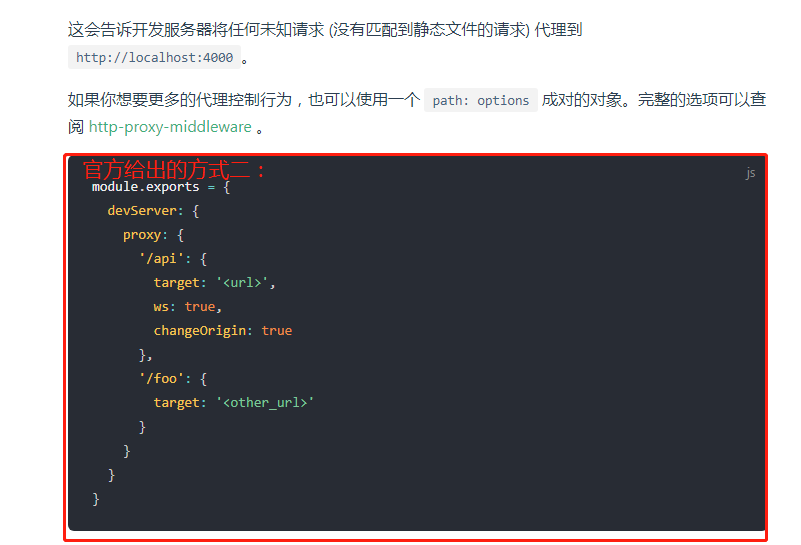Click the 'changeOrigin: true' code line
The width and height of the screenshot is (801, 545).
223,330
